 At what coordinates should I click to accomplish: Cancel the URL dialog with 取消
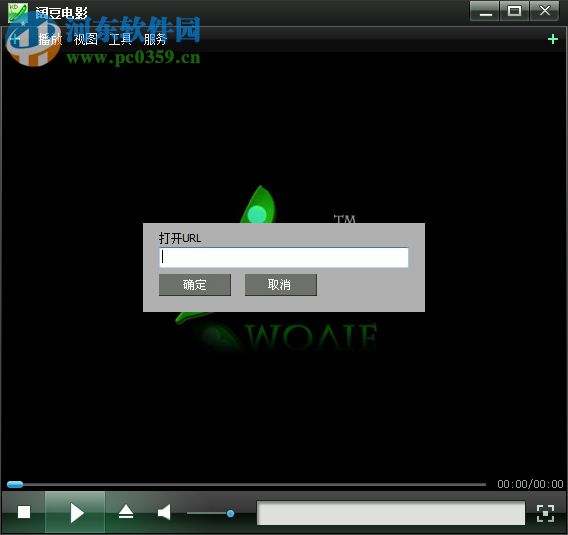(281, 285)
